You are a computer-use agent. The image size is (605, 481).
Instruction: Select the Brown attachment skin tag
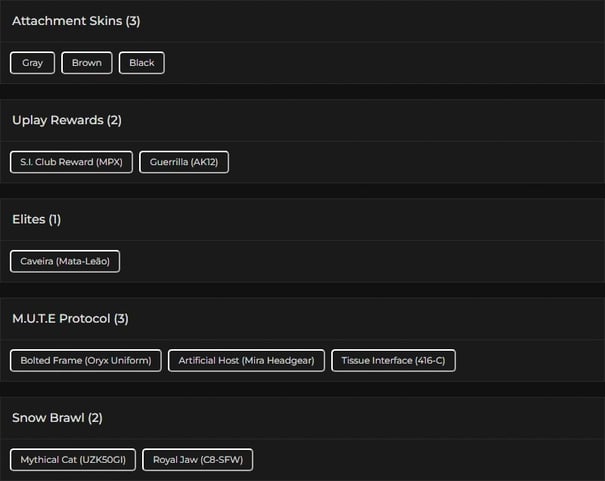tap(87, 63)
